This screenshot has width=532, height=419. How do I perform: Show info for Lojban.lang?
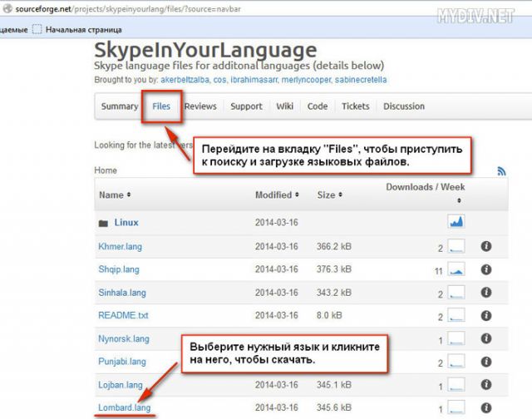click(486, 384)
